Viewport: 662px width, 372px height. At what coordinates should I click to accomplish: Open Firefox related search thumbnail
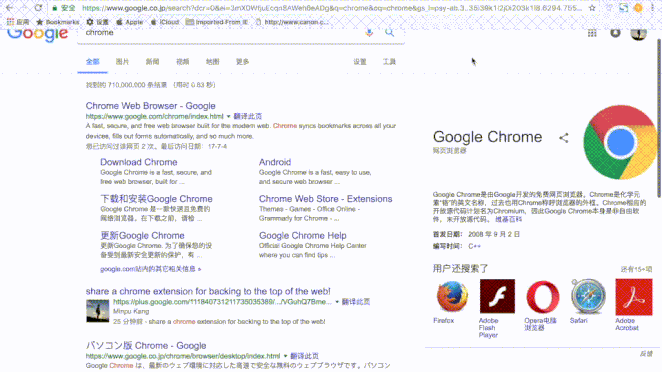point(452,296)
